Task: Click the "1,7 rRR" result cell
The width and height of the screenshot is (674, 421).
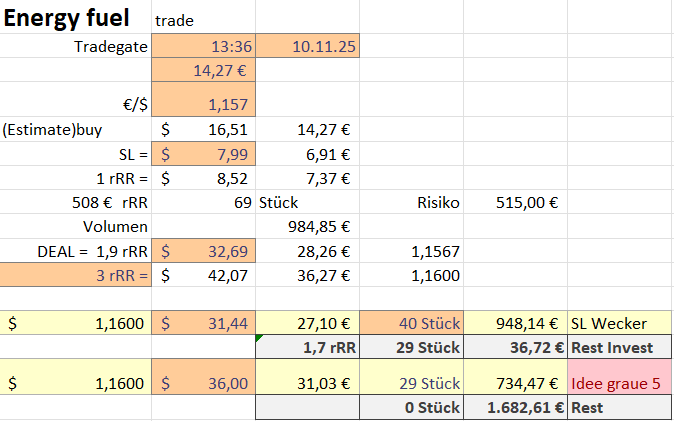Action: 306,347
